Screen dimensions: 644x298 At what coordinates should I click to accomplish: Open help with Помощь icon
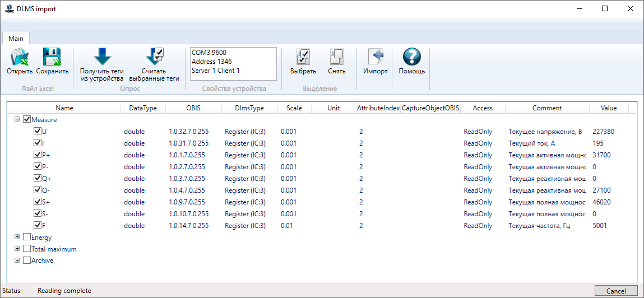411,57
